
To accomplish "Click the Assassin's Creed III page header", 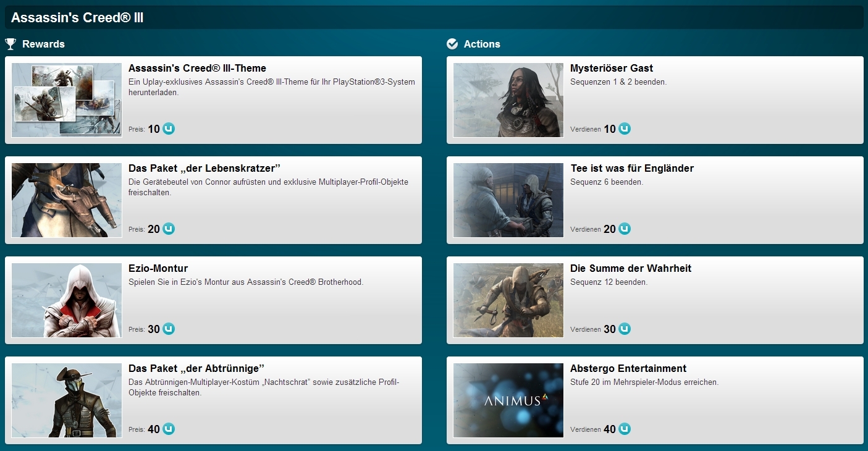I will (77, 18).
